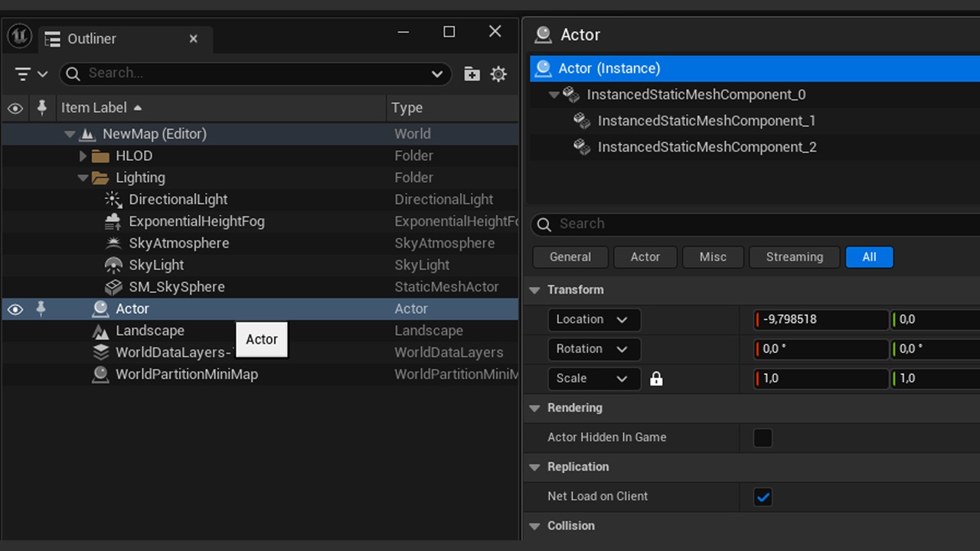Click the HLOD folder icon

click(x=100, y=156)
